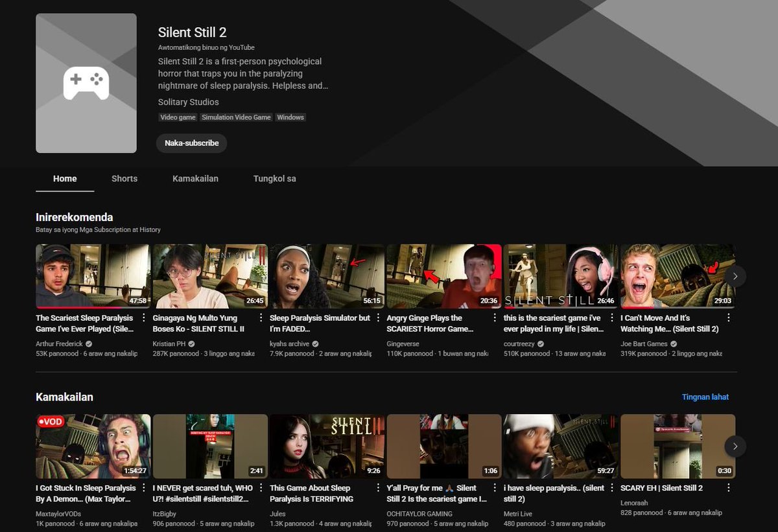Open options menu for MaxtaylorVODs video
778x532 pixels.
point(144,488)
